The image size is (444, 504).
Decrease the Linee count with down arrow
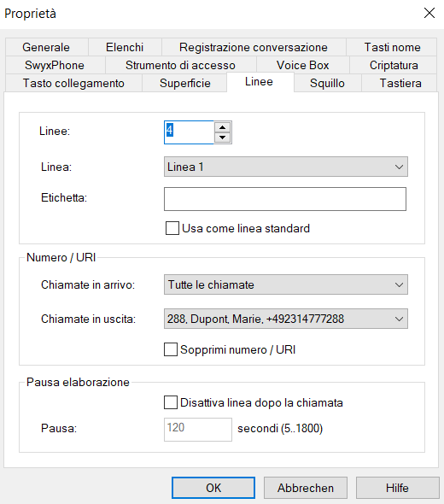coord(222,138)
